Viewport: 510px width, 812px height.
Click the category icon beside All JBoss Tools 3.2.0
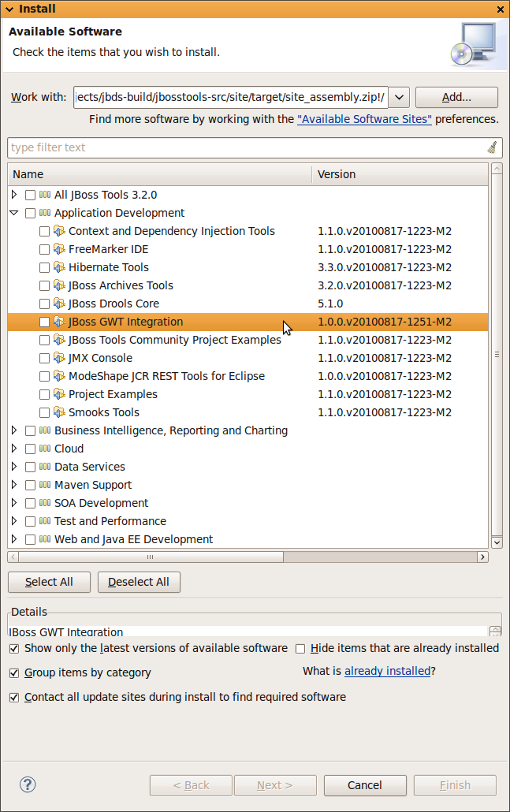coord(45,195)
